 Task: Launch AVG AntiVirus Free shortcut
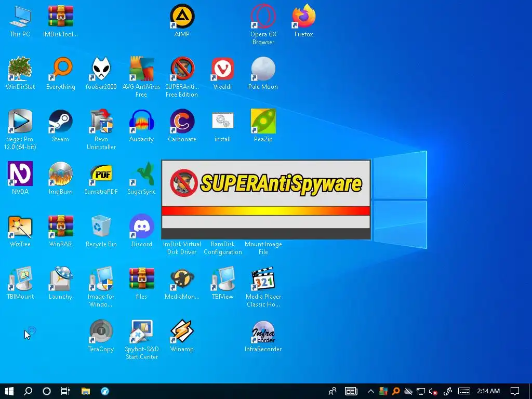pos(141,77)
